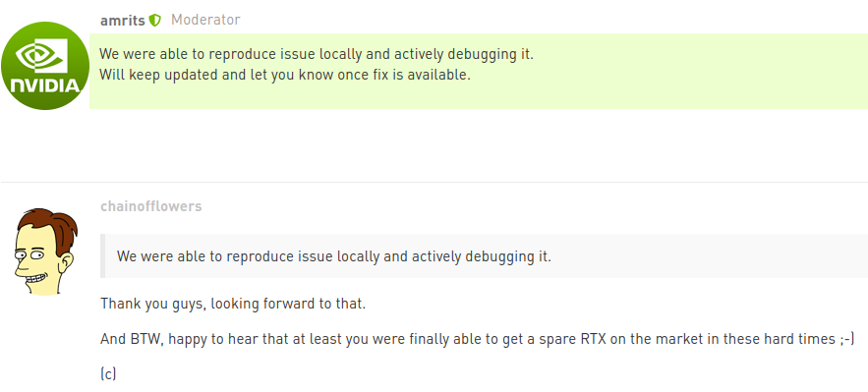Click the 'And BTW, happy to hear' paragraph

(x=477, y=339)
